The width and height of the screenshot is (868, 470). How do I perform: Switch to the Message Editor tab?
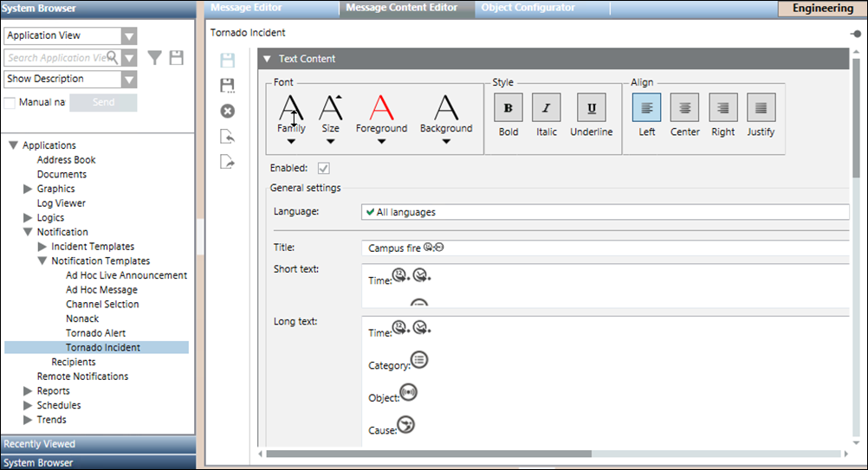[246, 8]
